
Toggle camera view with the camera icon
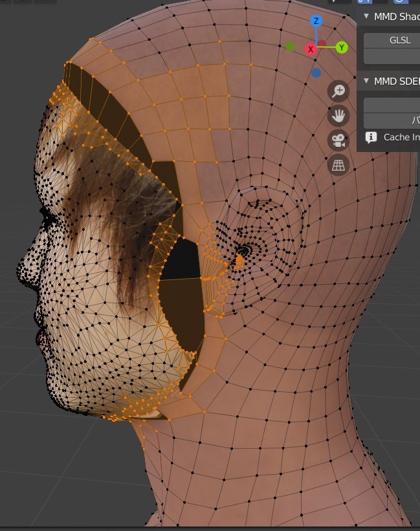[338, 140]
